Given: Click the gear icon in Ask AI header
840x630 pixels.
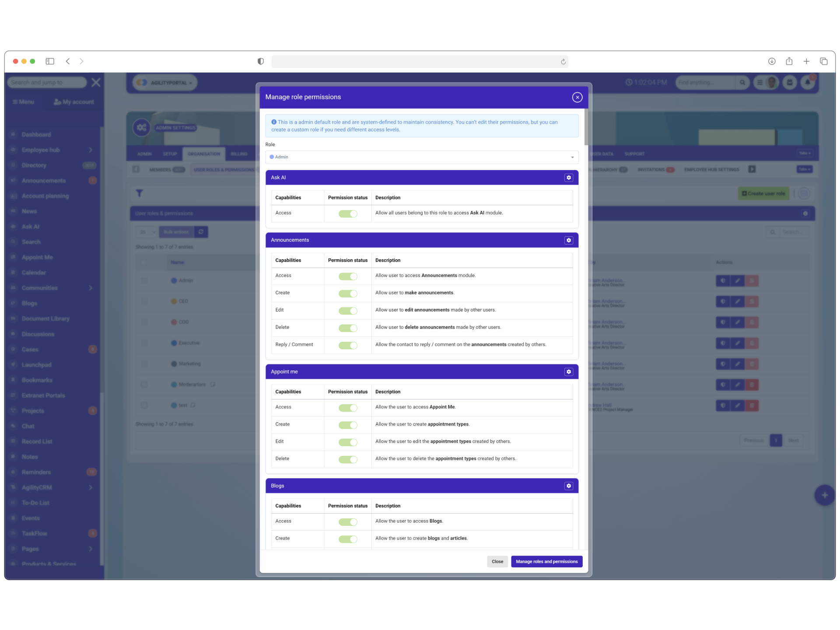Looking at the screenshot, I should [568, 178].
